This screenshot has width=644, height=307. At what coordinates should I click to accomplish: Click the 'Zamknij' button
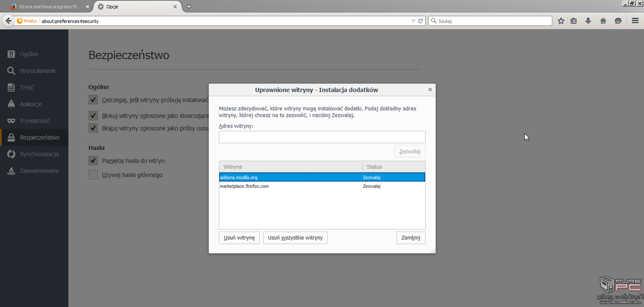coord(411,238)
